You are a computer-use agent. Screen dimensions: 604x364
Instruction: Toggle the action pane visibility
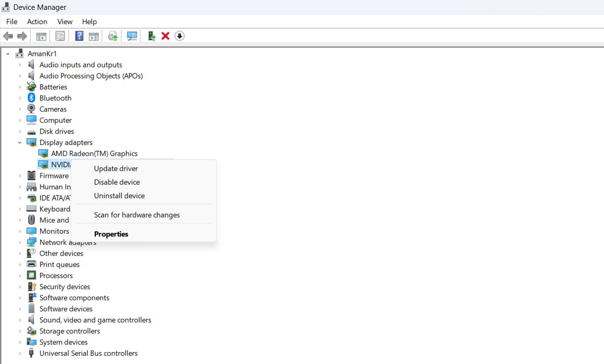tap(94, 36)
